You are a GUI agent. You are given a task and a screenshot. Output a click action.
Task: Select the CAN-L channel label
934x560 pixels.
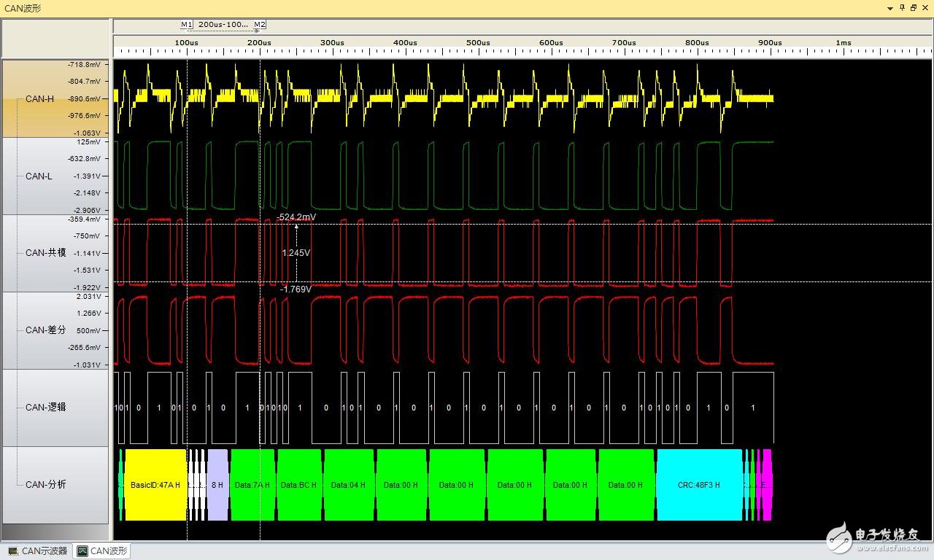(39, 176)
